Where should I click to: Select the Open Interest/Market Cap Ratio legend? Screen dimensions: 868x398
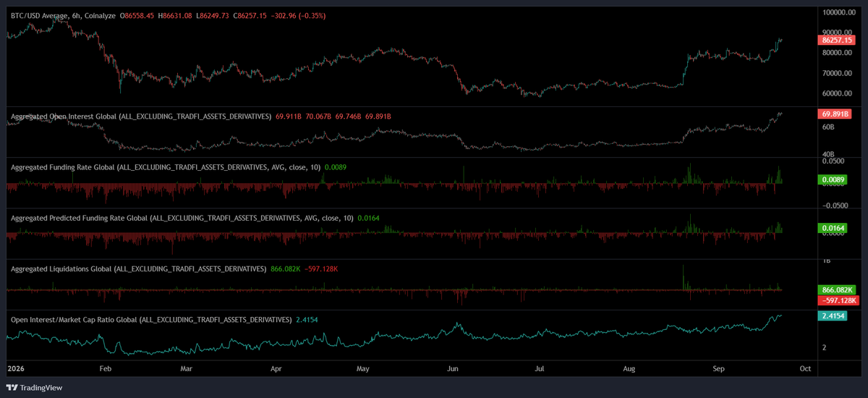pos(151,319)
